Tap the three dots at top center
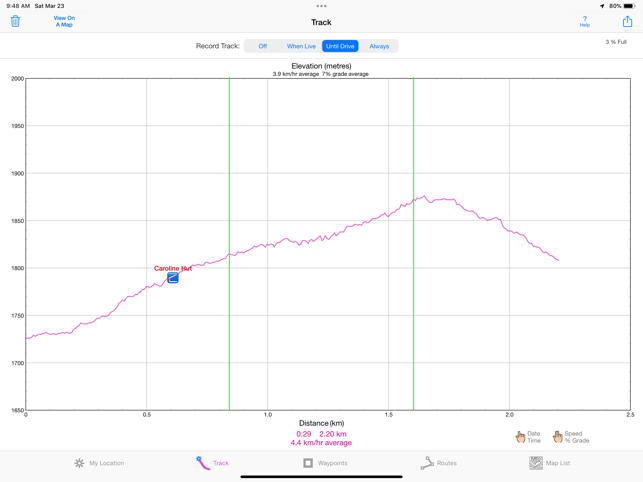This screenshot has height=482, width=643. pyautogui.click(x=321, y=6)
